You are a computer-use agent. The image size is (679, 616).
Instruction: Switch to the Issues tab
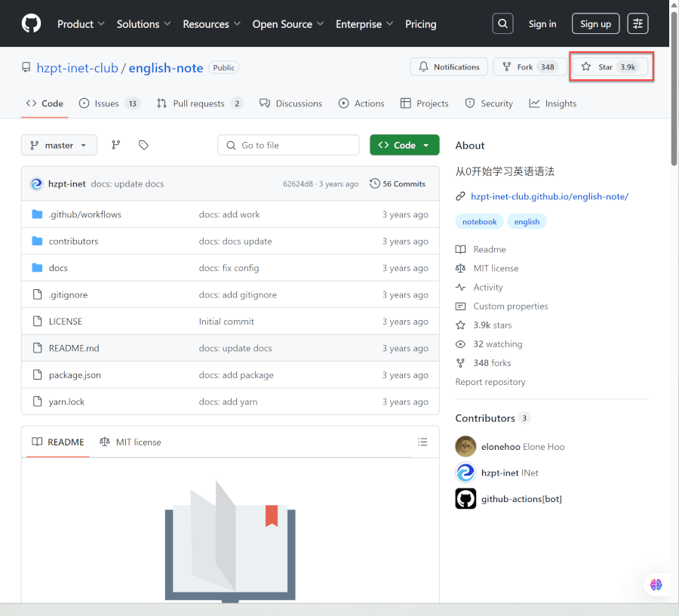coord(109,103)
